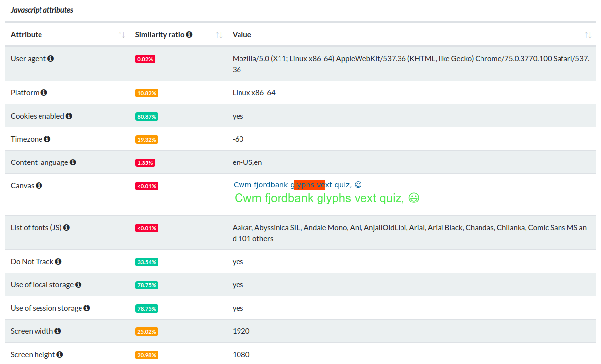Open info icon for Cookies enabled

[69, 116]
